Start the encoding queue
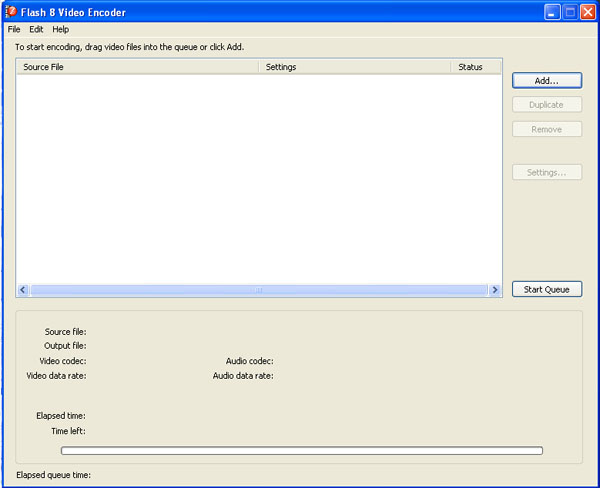Viewport: 600px width, 488px height. coord(547,289)
